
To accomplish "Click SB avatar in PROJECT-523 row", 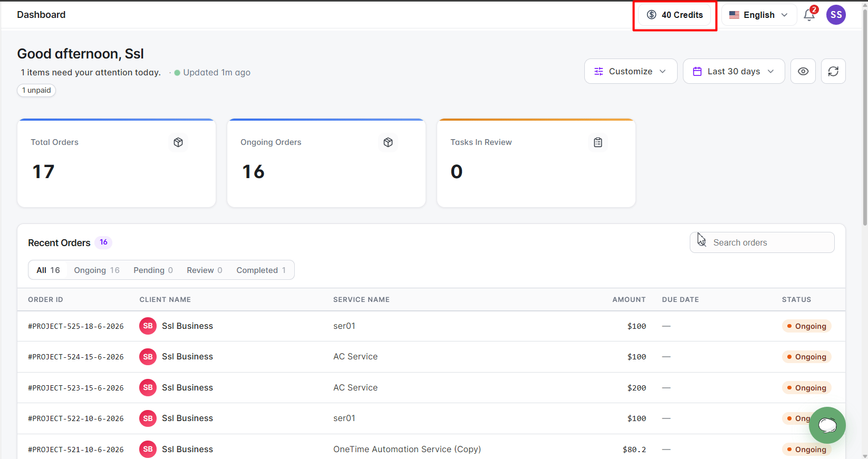I will [x=148, y=387].
